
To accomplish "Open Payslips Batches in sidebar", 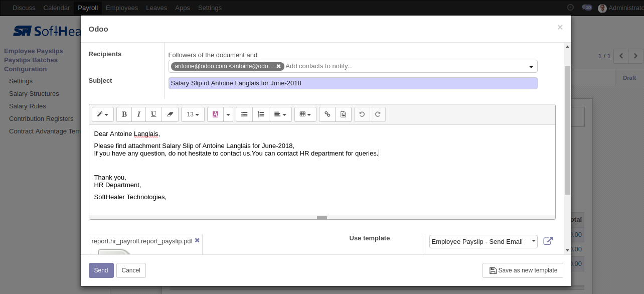I will [x=31, y=60].
